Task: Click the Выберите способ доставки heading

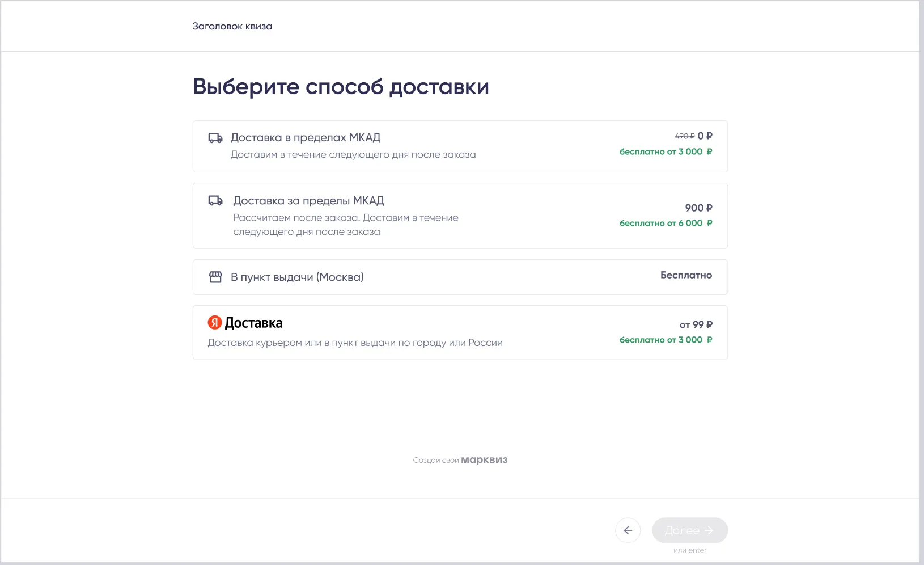Action: point(341,86)
